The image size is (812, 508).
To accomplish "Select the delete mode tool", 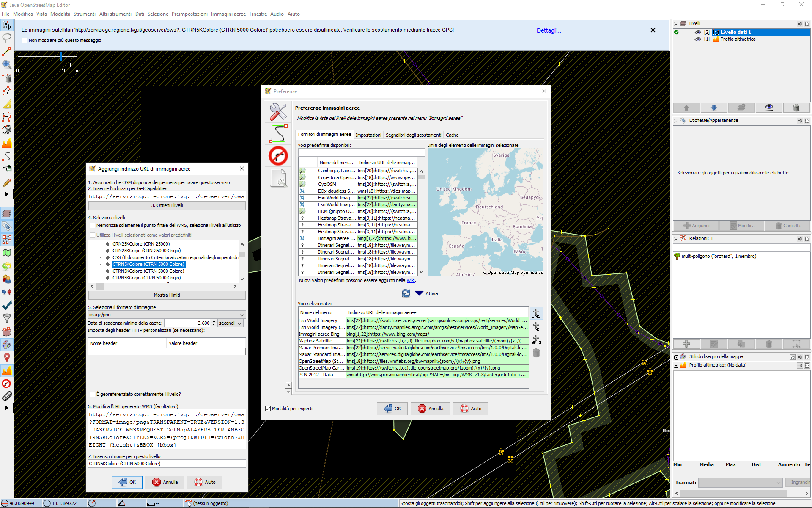I will (x=7, y=77).
